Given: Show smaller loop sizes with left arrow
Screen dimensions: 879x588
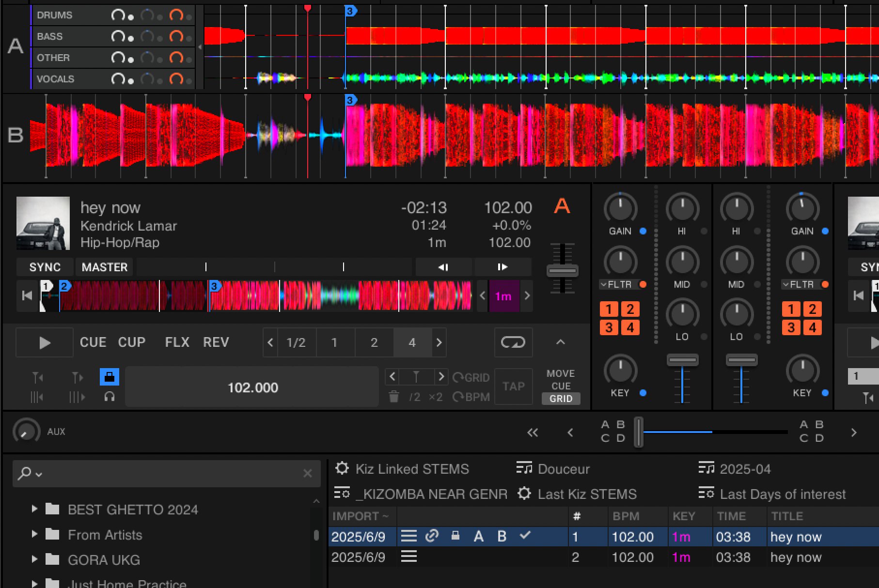Looking at the screenshot, I should [270, 342].
